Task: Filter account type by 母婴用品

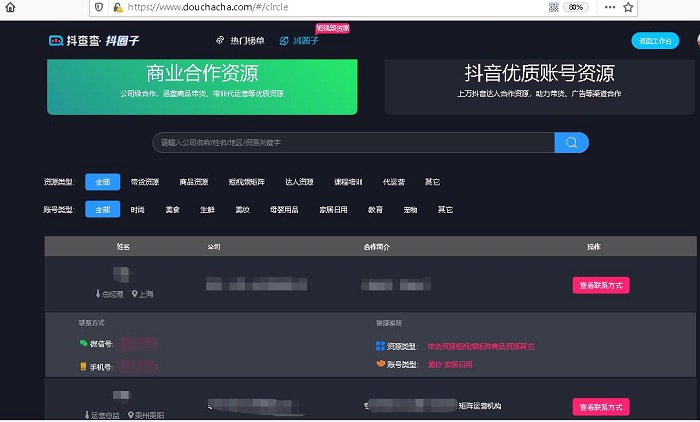Action: click(x=284, y=209)
